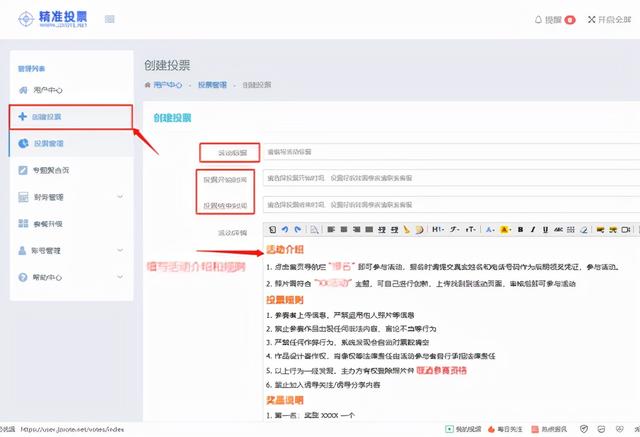The height and width of the screenshot is (437, 640).
Task: Click the 账号管理 person icon
Action: tap(22, 251)
